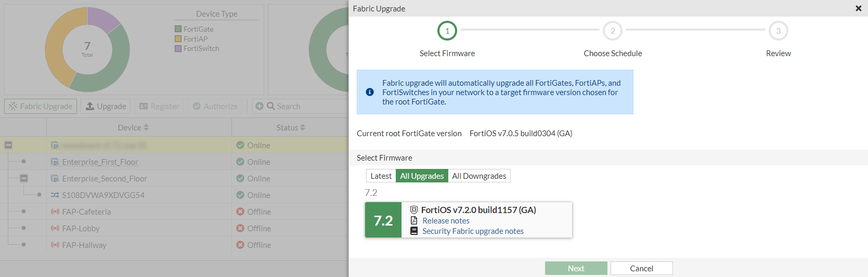868x277 pixels.
Task: Click the Enterprise_First_Floor FortiGate icon
Action: pos(55,162)
